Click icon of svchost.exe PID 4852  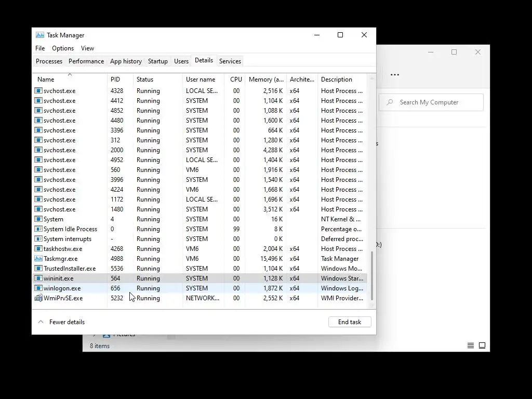coord(38,110)
